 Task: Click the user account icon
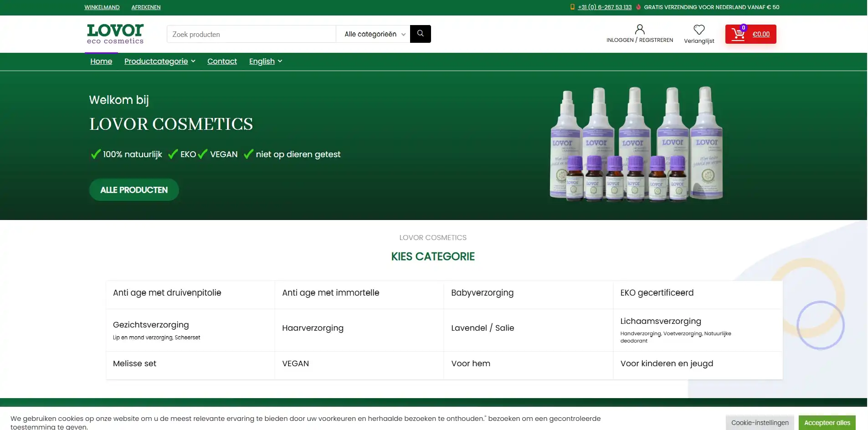(x=639, y=30)
